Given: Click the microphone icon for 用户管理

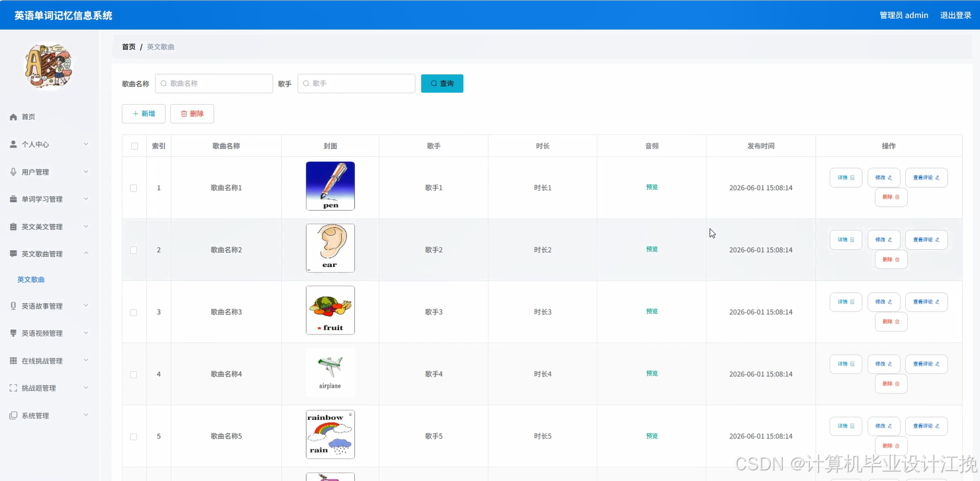Looking at the screenshot, I should (13, 172).
